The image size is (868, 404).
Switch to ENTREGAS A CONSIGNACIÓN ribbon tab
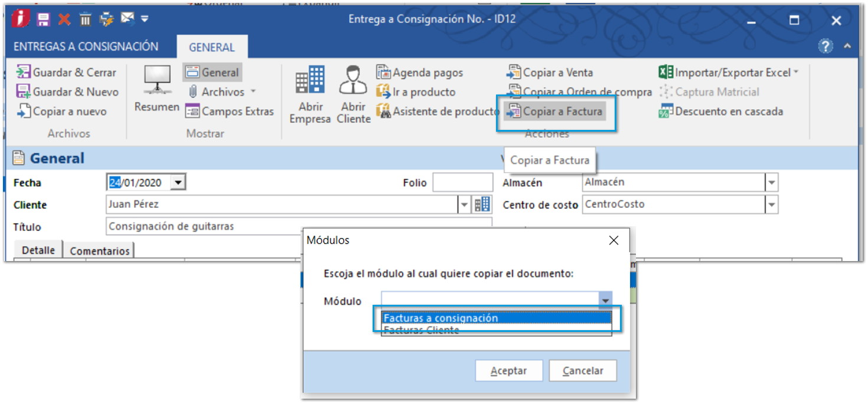(x=86, y=47)
